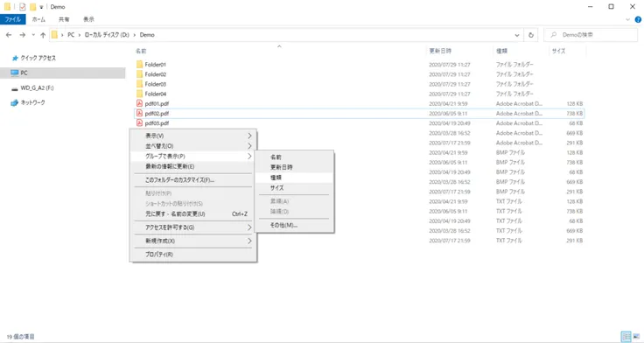Open the 共有 ribbon tab
Image resolution: width=644 pixels, height=343 pixels.
point(64,19)
